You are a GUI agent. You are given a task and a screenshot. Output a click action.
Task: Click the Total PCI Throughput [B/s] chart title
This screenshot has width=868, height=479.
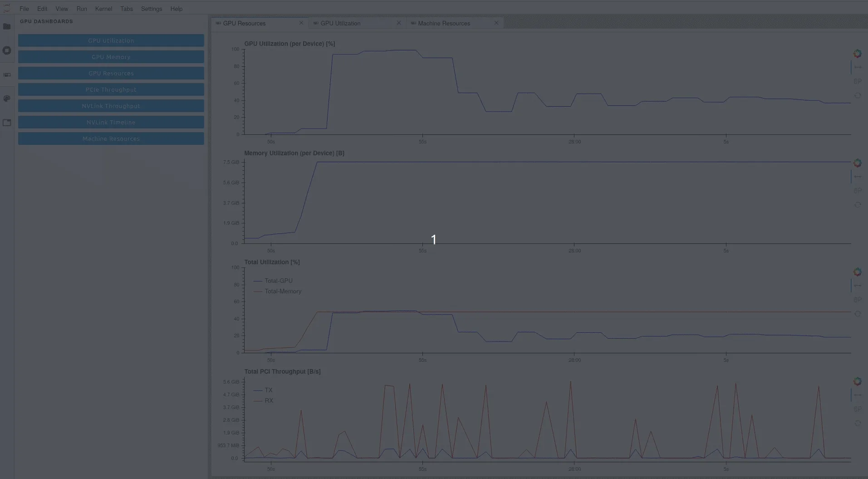pos(282,371)
